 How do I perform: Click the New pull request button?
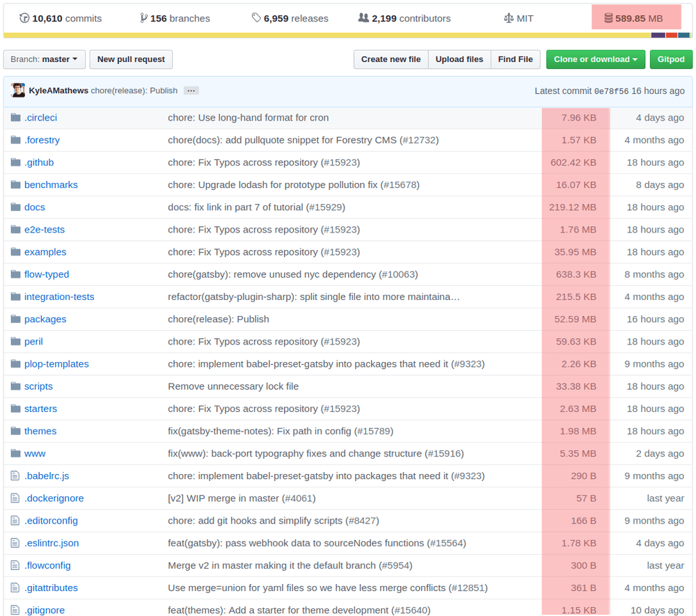pyautogui.click(x=131, y=59)
